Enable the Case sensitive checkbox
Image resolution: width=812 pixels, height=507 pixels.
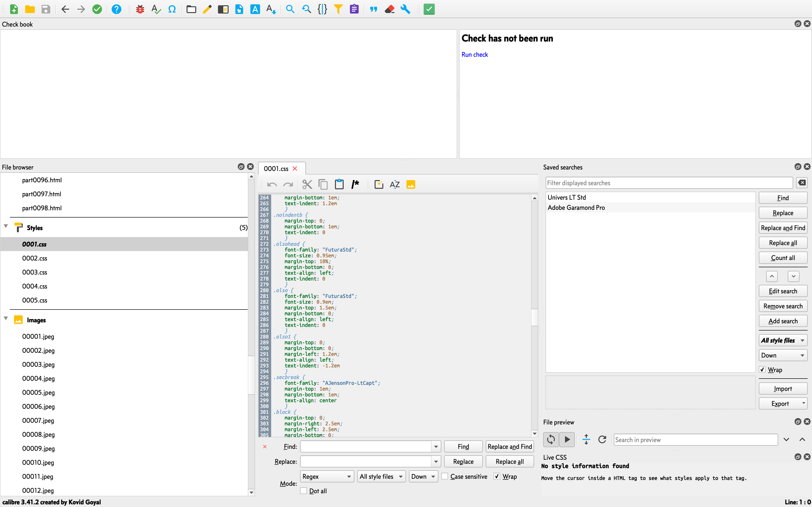(x=445, y=477)
